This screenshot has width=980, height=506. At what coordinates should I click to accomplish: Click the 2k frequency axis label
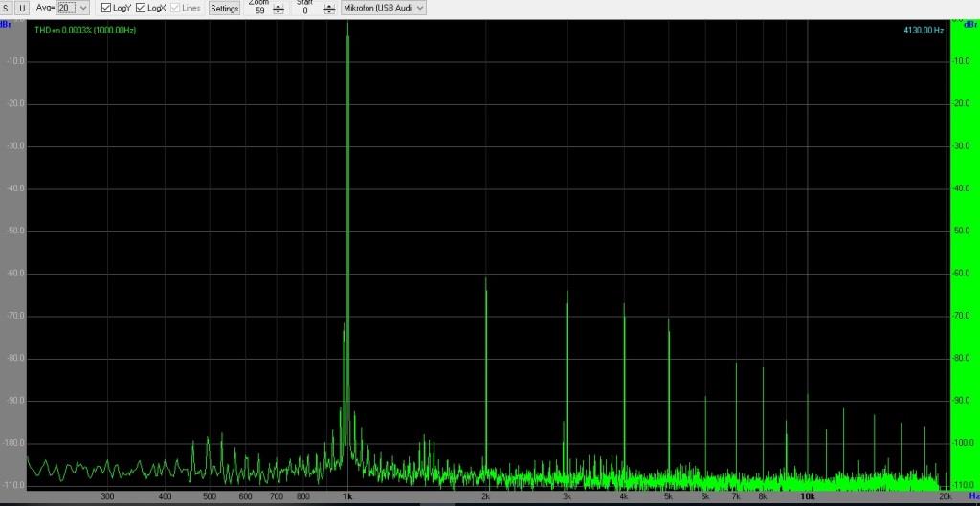tap(485, 496)
